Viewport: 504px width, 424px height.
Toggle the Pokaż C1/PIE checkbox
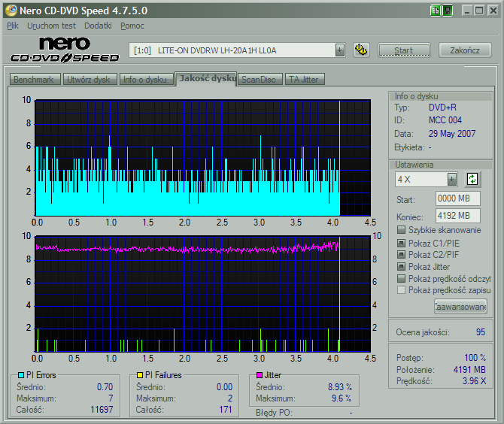coord(401,243)
